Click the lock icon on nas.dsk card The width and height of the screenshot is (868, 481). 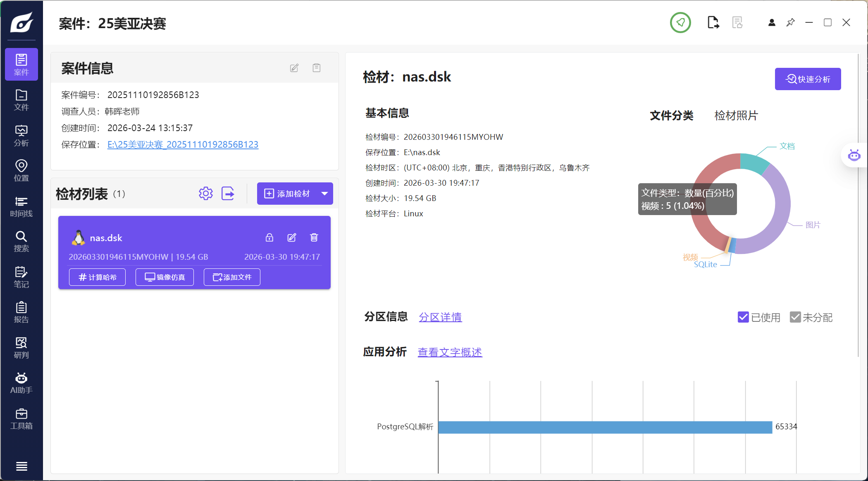(x=269, y=237)
